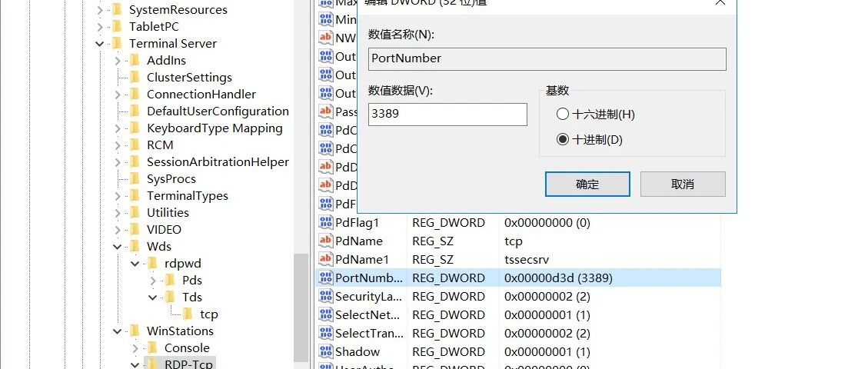
Task: Select the decimal (十进制) radio button
Action: point(563,139)
